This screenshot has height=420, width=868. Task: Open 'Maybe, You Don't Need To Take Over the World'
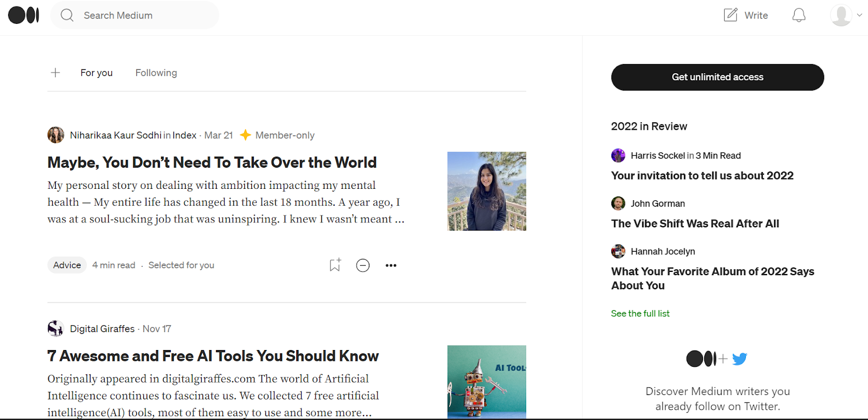tap(212, 162)
